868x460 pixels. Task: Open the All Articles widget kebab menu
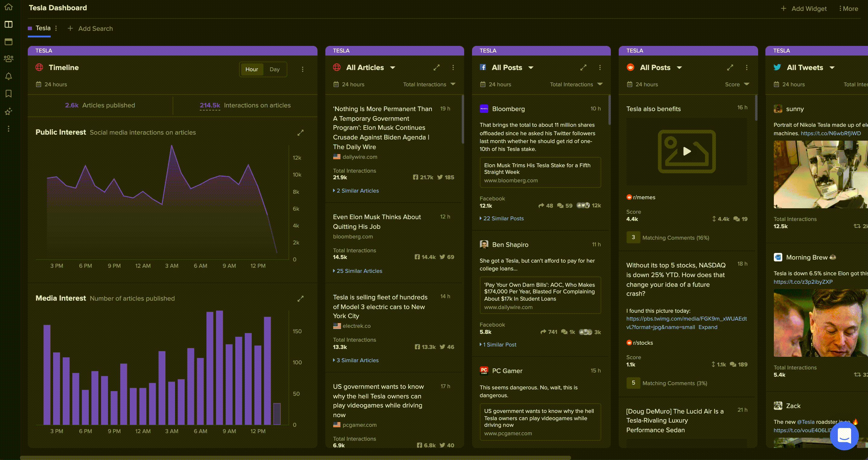click(453, 68)
